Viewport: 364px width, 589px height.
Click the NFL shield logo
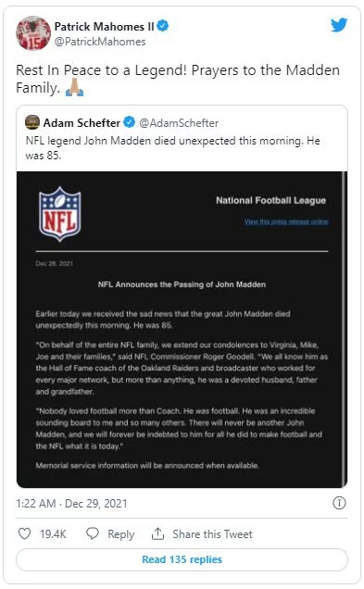(59, 214)
